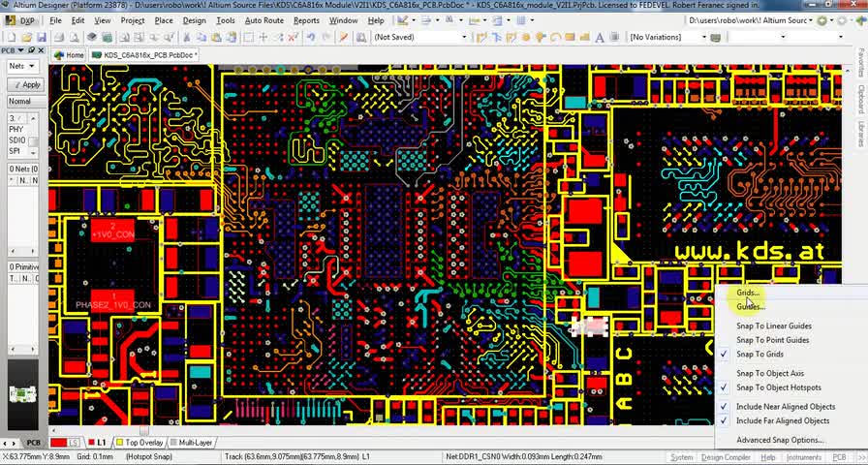Uncheck Include Far Aligned Objects
This screenshot has width=868, height=465.
(782, 420)
